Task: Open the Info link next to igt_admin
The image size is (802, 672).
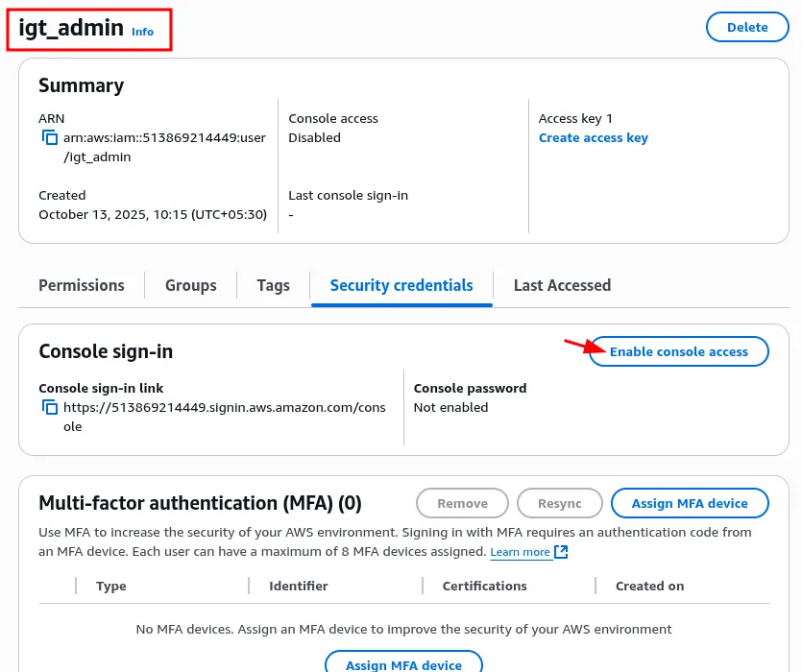Action: pyautogui.click(x=142, y=32)
